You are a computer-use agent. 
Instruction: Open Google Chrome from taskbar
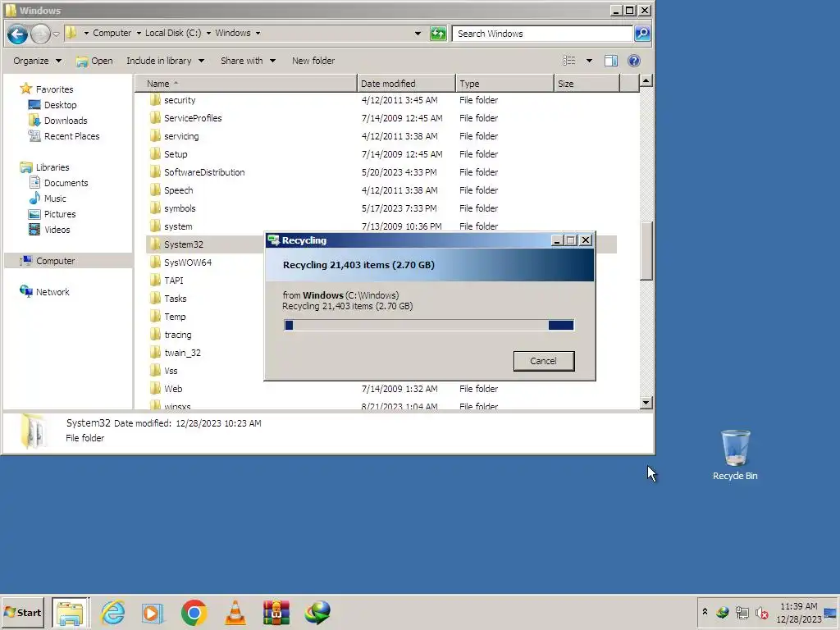click(194, 612)
